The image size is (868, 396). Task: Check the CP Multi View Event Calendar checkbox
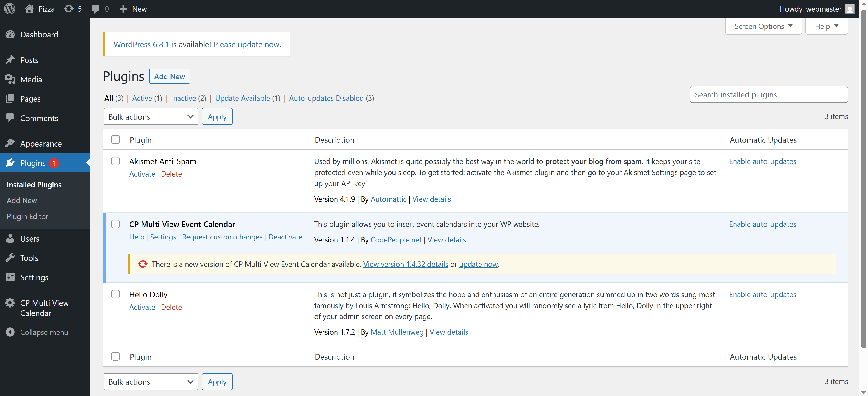coord(116,224)
